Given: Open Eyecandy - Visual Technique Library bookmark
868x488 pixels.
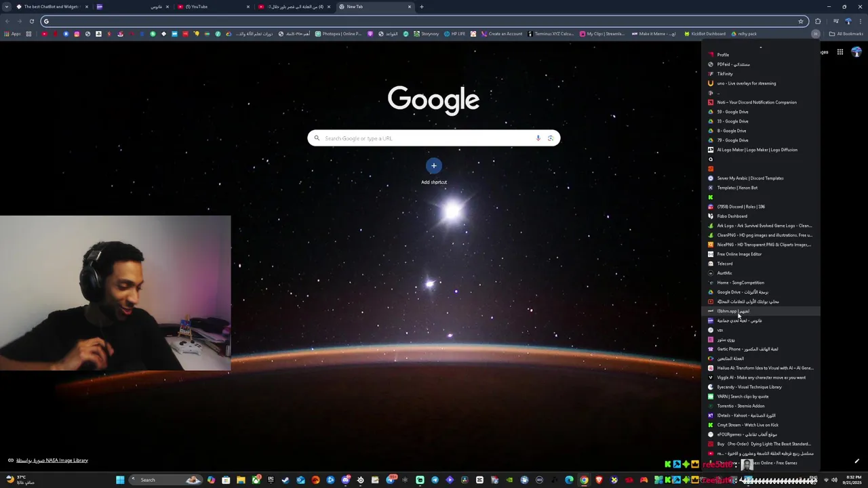Looking at the screenshot, I should 761,387.
